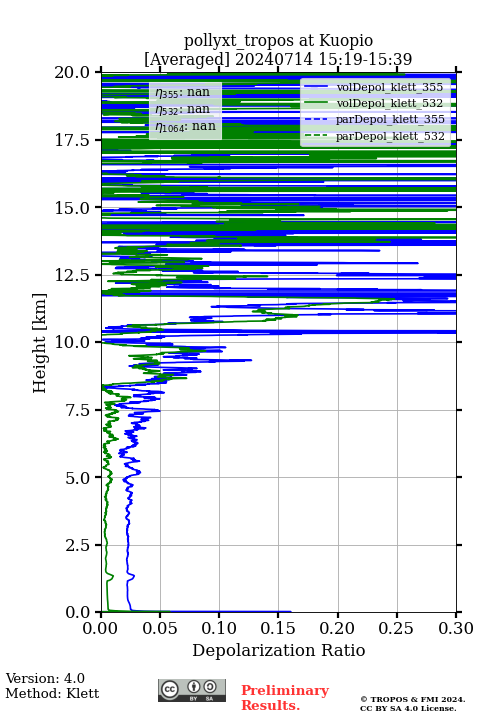The width and height of the screenshot is (480, 720).
Task: Click the green solid volDepol_klett_532 legend line
Action: 316,103
